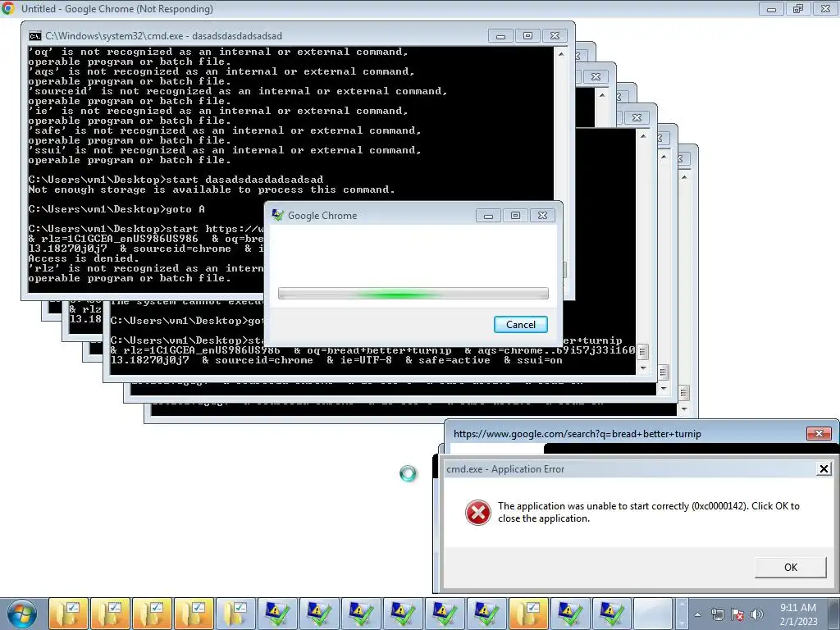Viewport: 840px width, 630px height.
Task: Click the Google Chrome dialog's title icon
Action: pyautogui.click(x=277, y=216)
